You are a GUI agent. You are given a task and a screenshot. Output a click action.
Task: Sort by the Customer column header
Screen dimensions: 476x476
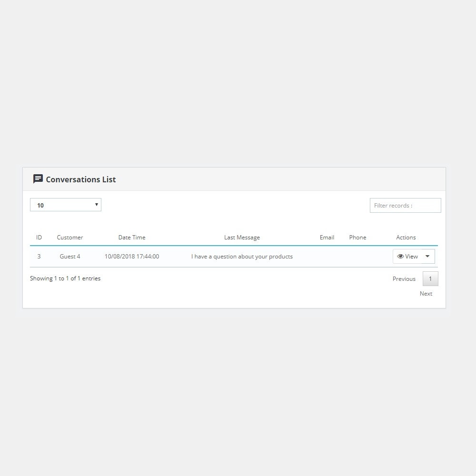point(70,238)
